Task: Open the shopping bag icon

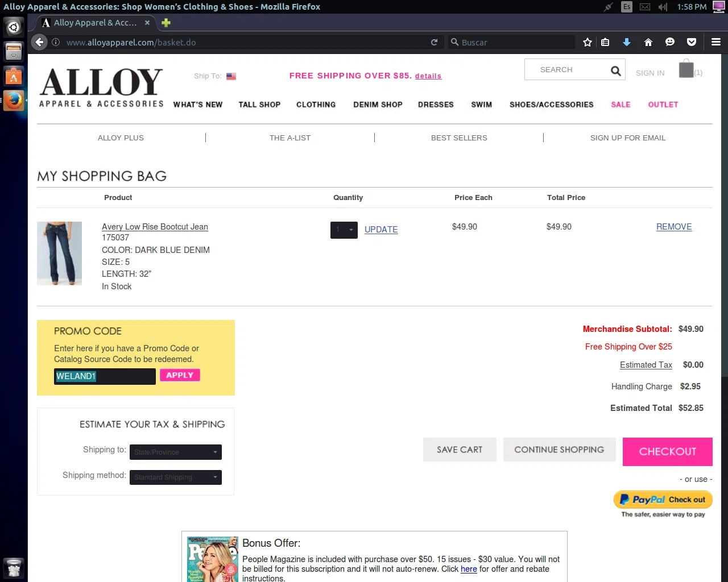Action: [x=686, y=69]
